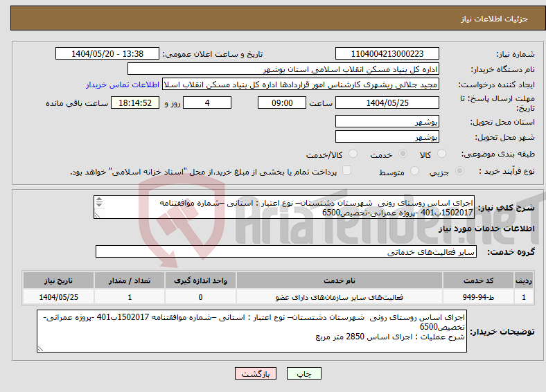The height and width of the screenshot is (392, 546).
Task: Click the table date cell 1404/05/25
Action: (x=58, y=297)
